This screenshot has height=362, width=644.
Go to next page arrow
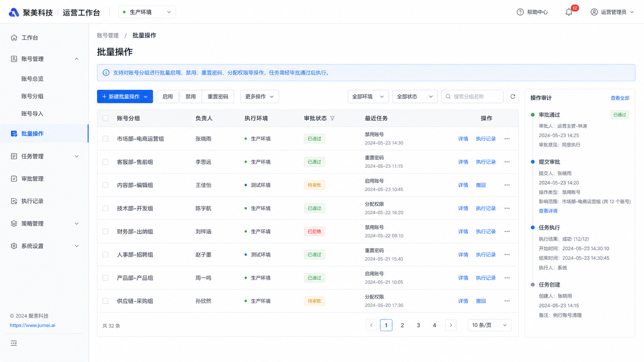(451, 325)
